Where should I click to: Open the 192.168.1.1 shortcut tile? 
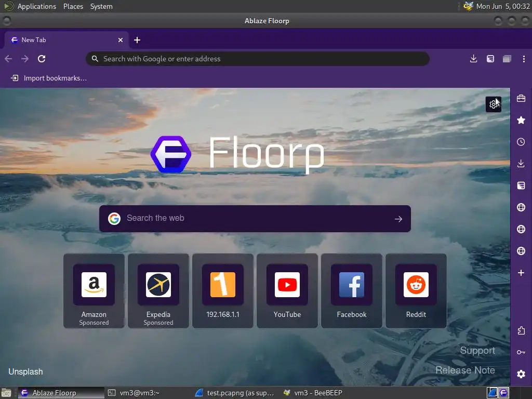click(223, 291)
